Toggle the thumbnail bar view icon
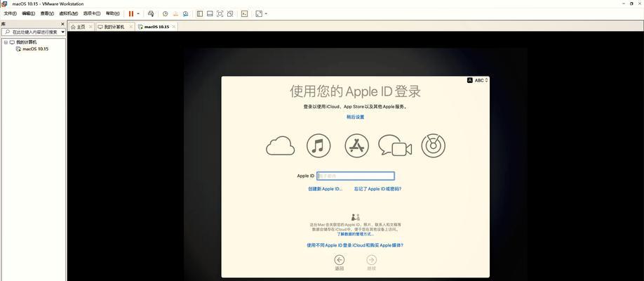 210,13
